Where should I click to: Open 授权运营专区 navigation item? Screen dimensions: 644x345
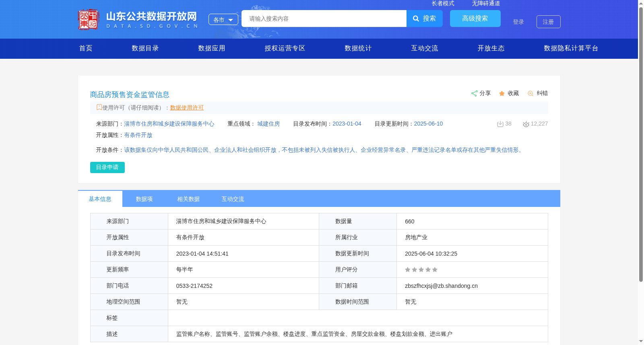(x=285, y=48)
